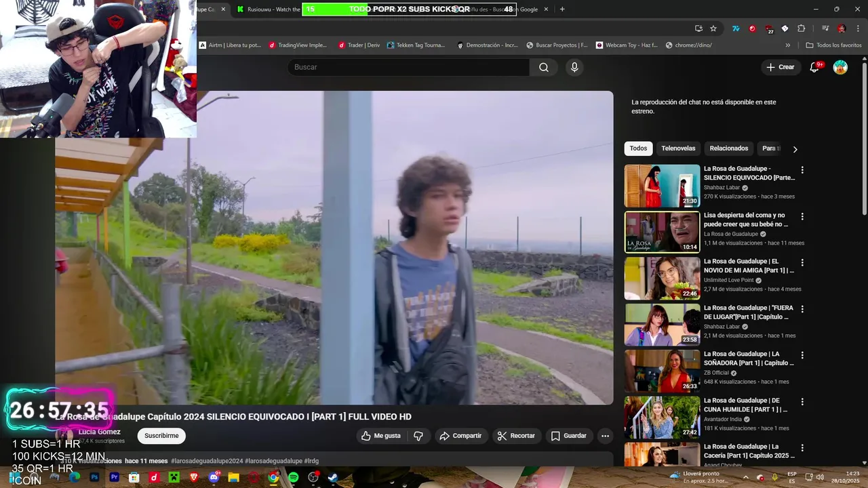
Task: Open the Trader | Deriv bookmark
Action: pyautogui.click(x=359, y=45)
